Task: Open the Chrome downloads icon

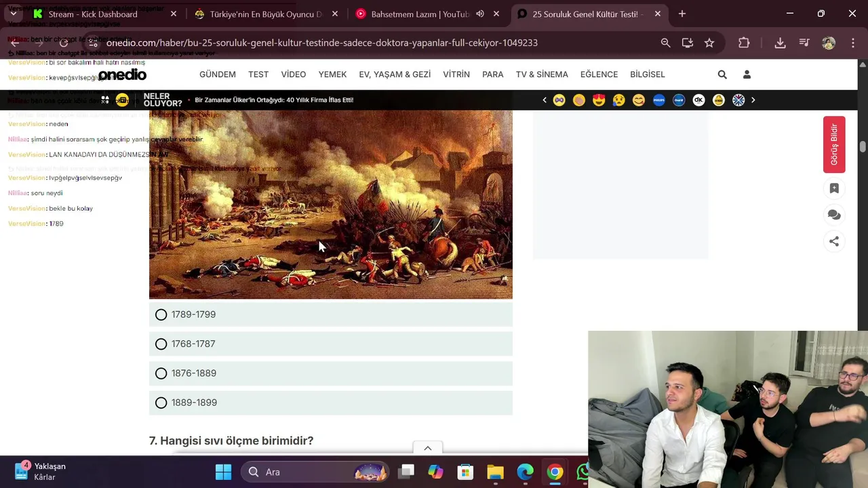Action: [x=781, y=43]
